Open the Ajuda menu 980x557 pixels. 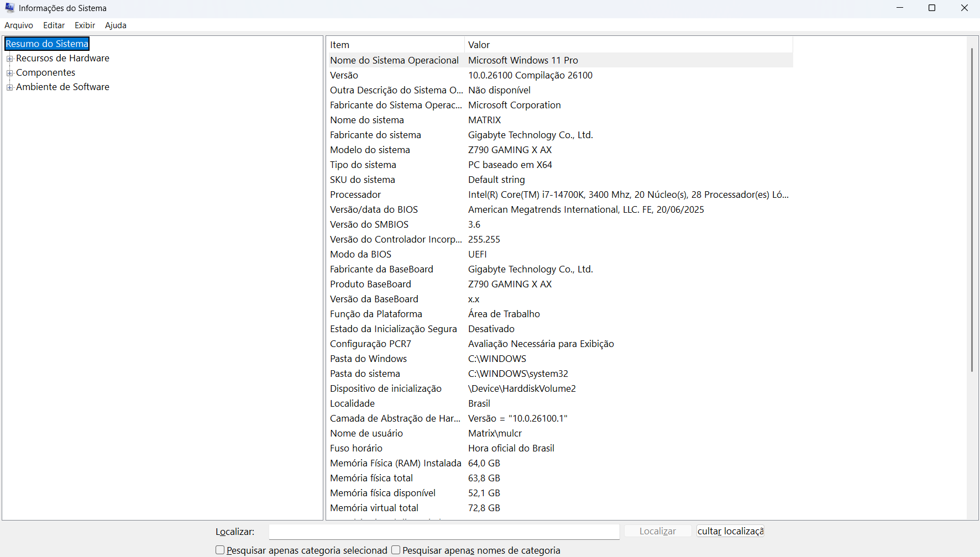coord(116,25)
